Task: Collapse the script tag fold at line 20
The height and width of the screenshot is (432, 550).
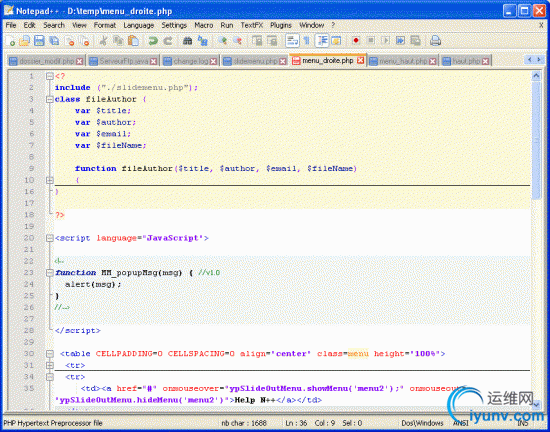Action: pos(50,238)
